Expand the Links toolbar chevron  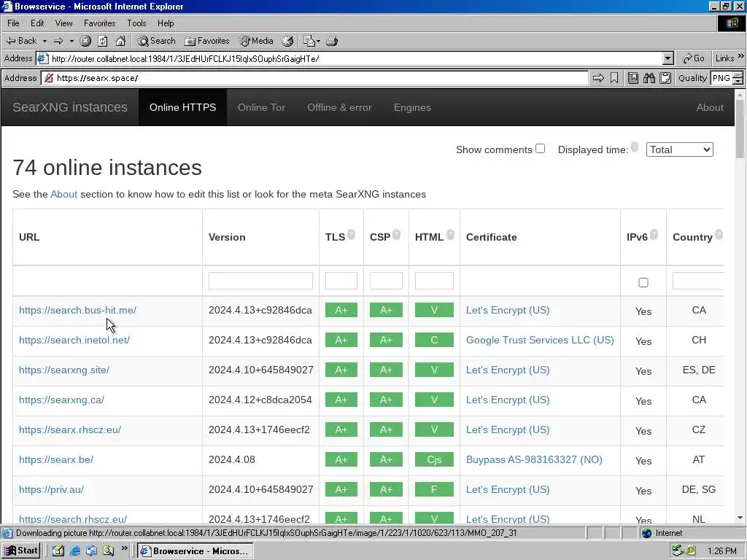741,57
